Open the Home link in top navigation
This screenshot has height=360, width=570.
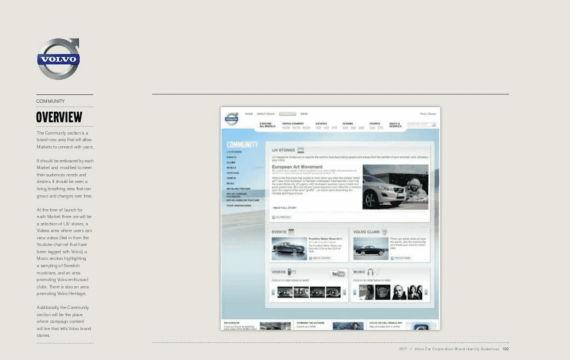point(249,114)
